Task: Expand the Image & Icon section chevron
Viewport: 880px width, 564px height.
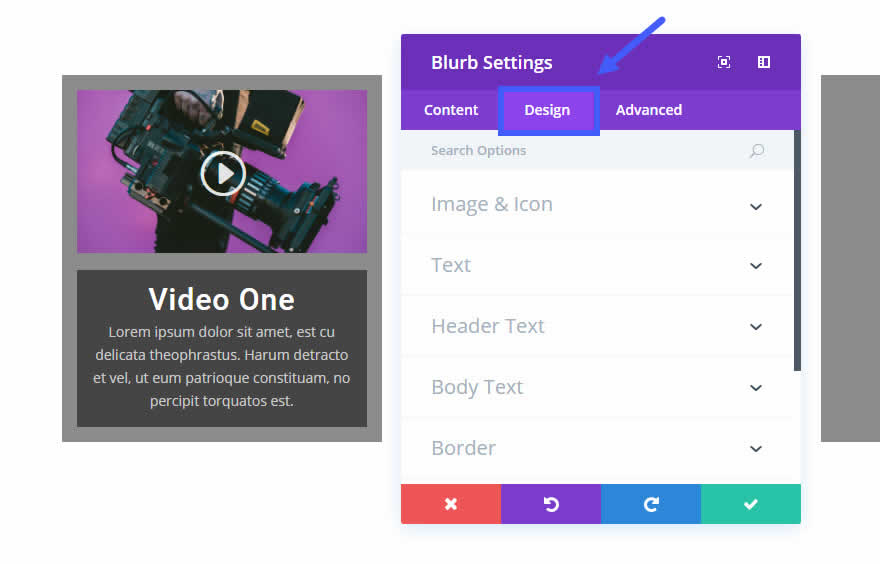Action: pyautogui.click(x=756, y=207)
